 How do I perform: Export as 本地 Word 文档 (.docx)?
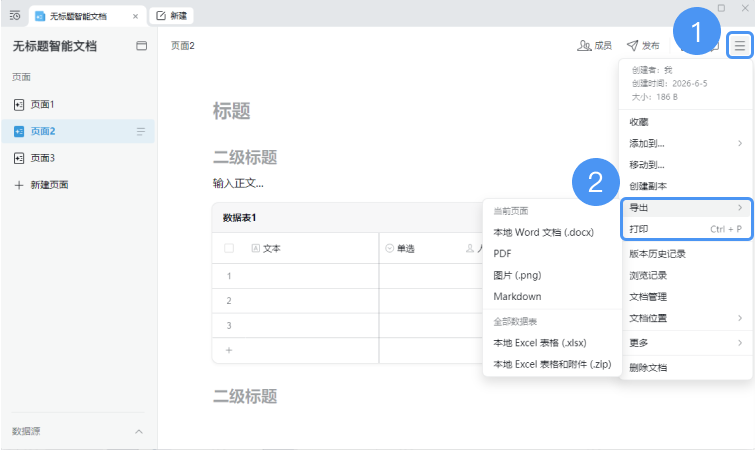(x=552, y=232)
